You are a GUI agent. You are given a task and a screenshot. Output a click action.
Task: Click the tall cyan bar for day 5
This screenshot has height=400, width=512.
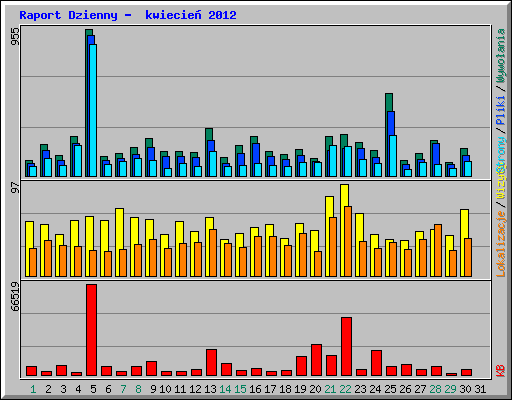click(93, 110)
